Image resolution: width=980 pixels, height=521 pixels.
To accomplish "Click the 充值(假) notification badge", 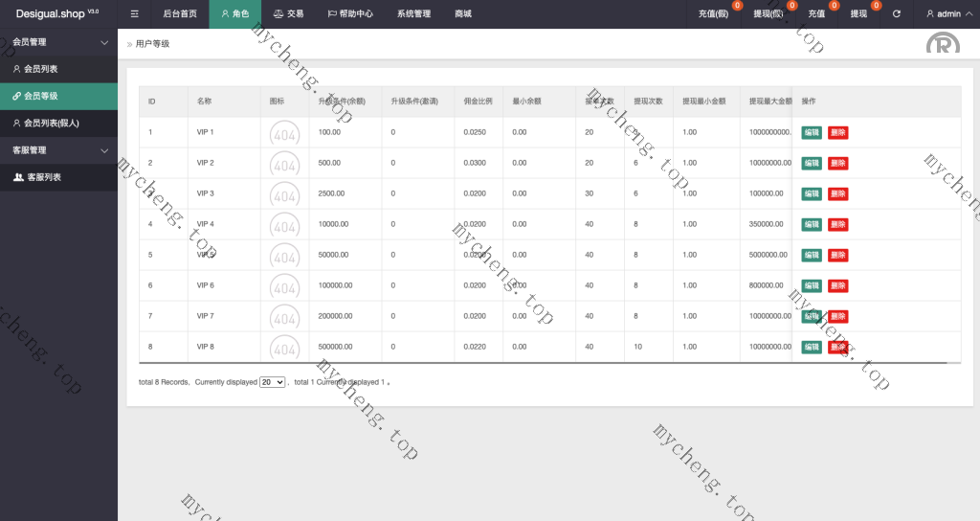I will 736,6.
